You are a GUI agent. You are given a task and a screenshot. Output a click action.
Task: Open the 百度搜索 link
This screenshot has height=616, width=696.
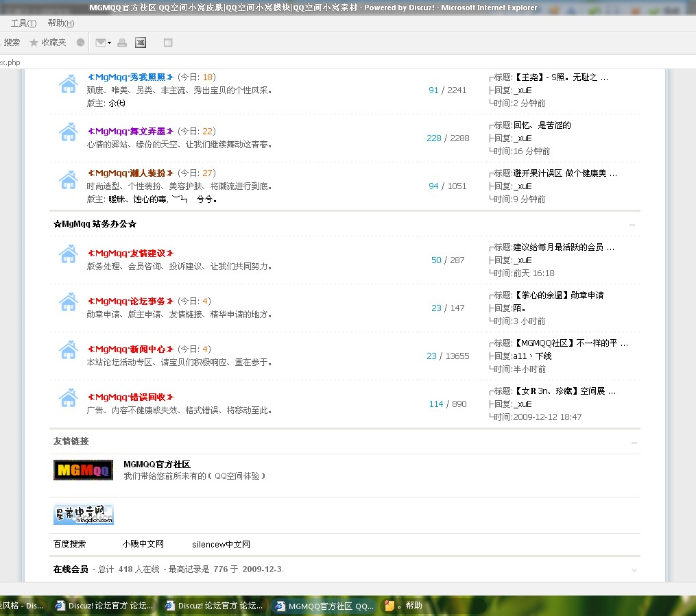pyautogui.click(x=70, y=544)
